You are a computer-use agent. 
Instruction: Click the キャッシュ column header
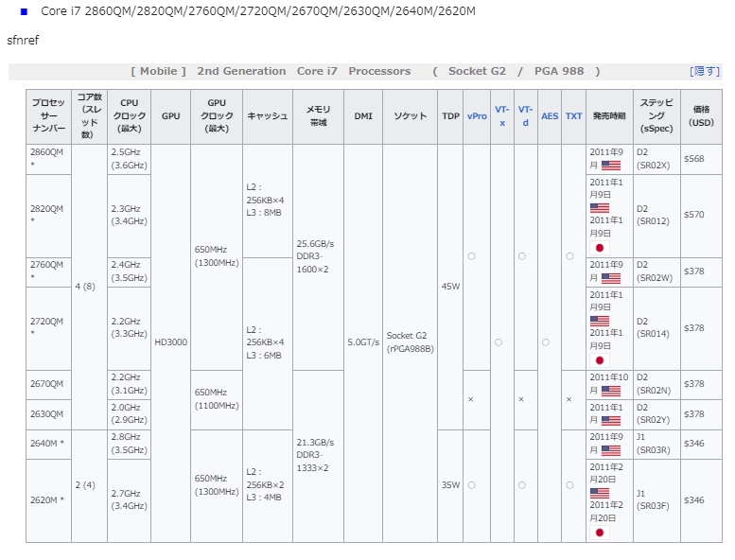(x=268, y=116)
